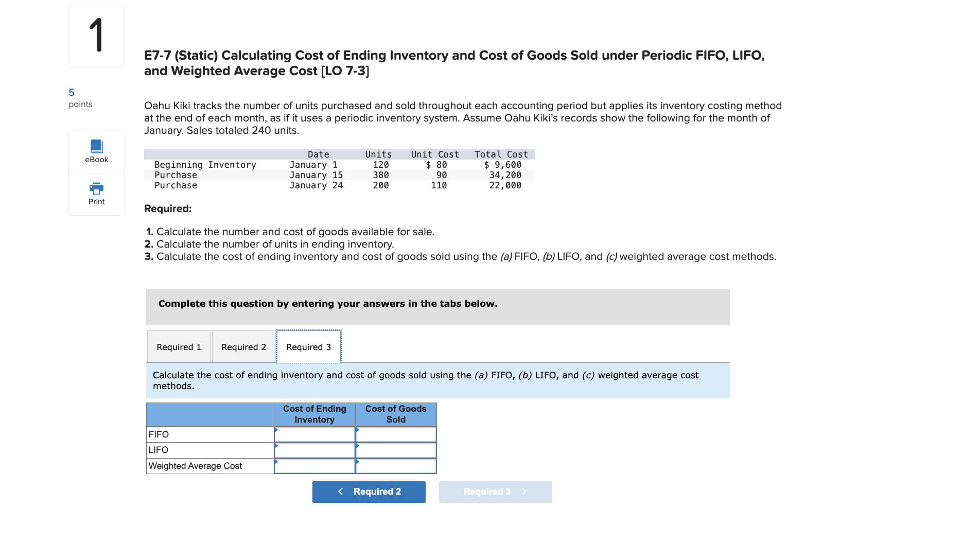Click the FIFO Cost of Goods Sold input
980x559 pixels.
(395, 434)
